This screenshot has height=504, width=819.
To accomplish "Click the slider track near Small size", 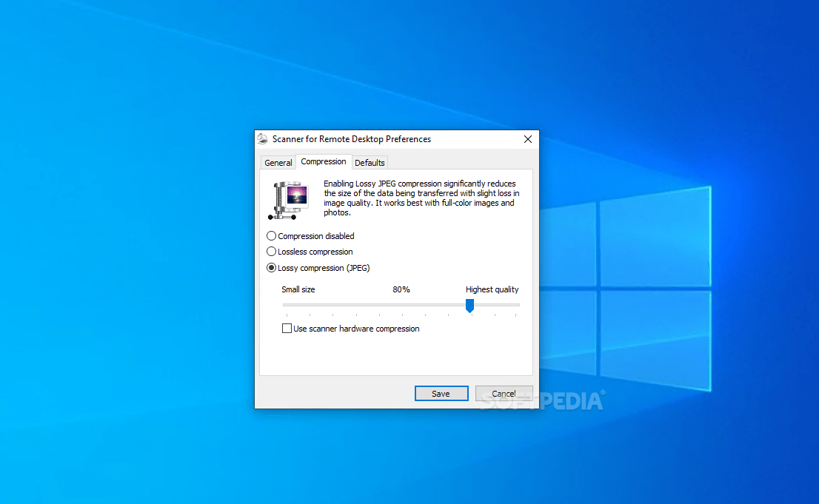I will (296, 304).
